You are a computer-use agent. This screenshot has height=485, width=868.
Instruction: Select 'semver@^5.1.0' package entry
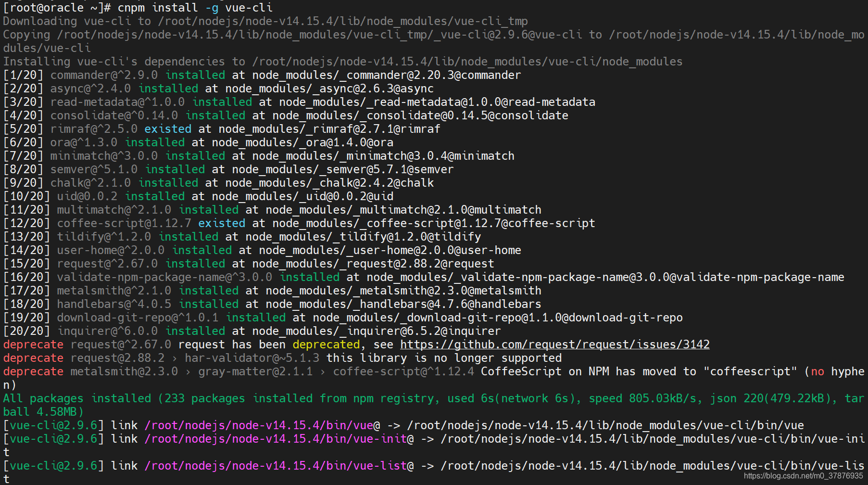tap(94, 169)
